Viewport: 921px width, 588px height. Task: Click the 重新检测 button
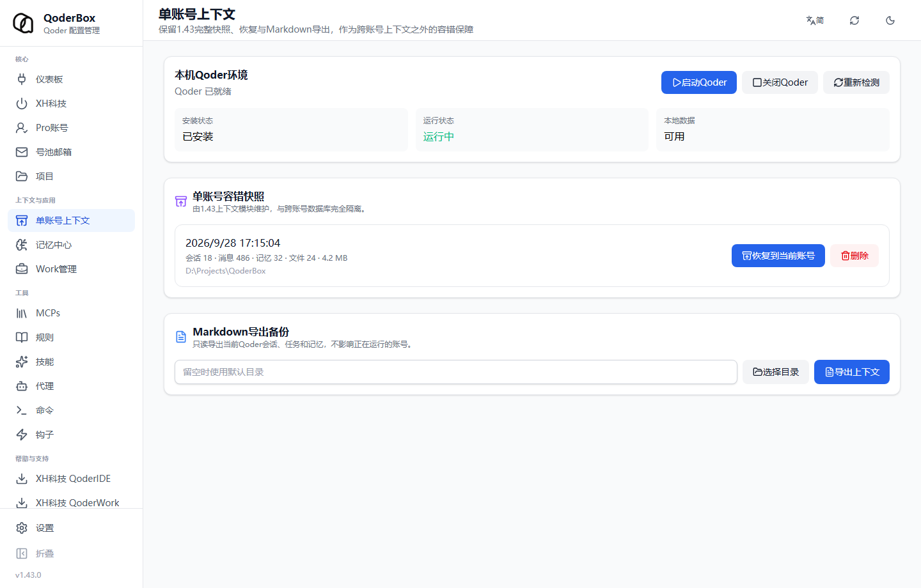click(856, 82)
